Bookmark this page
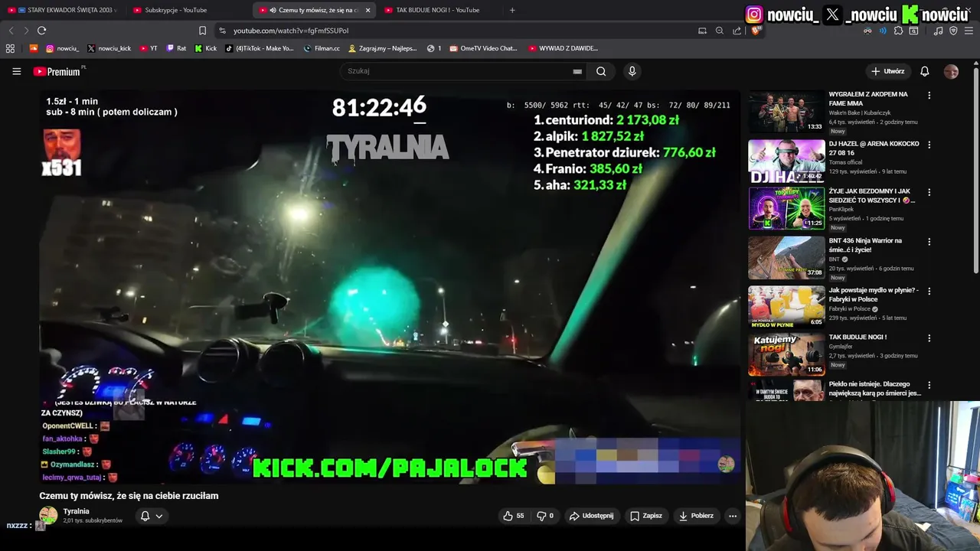 point(202,31)
